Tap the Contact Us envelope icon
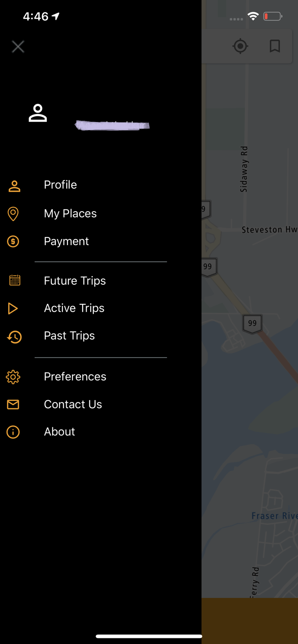The image size is (298, 644). click(x=13, y=404)
